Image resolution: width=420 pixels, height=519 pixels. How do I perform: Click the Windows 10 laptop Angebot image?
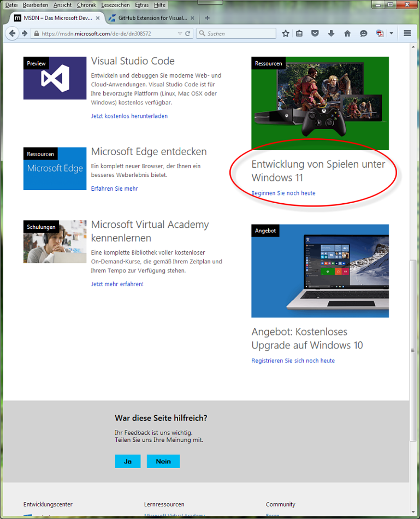[x=320, y=270]
